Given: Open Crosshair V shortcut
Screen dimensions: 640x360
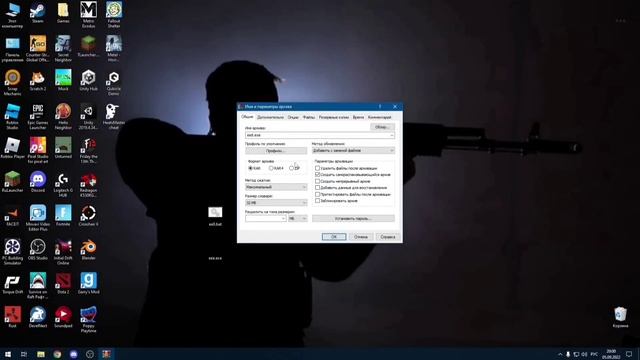Looking at the screenshot, I should tap(88, 216).
